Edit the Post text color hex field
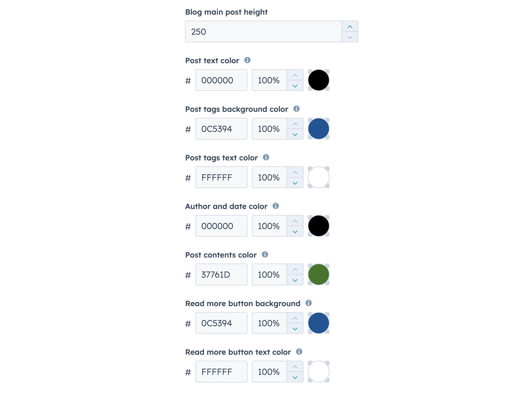 (221, 80)
